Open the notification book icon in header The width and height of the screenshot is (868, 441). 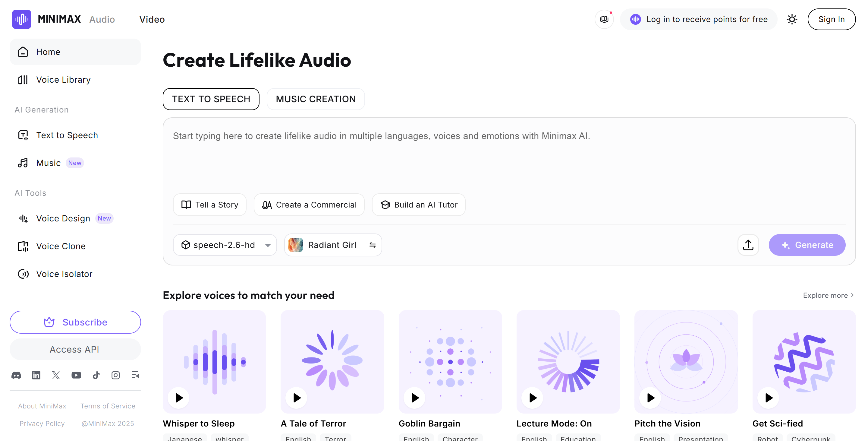click(x=604, y=19)
